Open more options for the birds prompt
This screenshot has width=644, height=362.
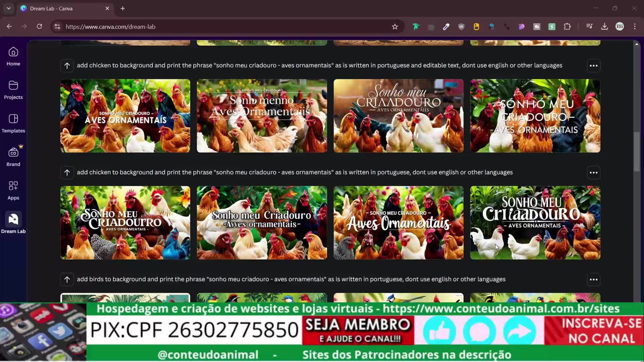coord(594,280)
